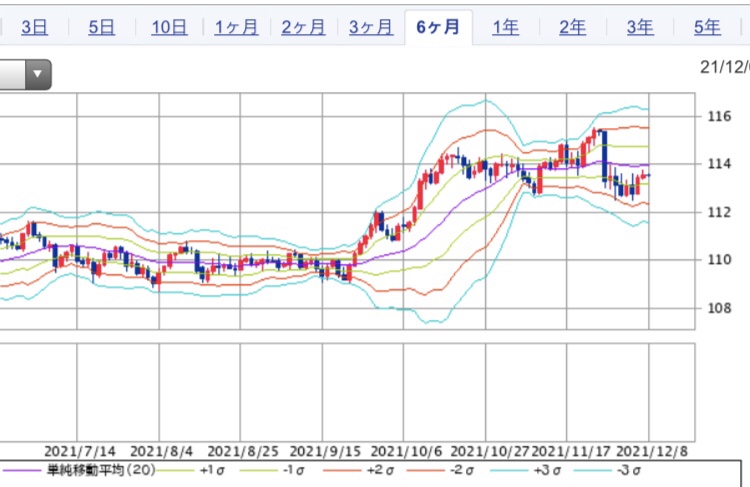
Task: Click the -2σ legend label
Action: point(462,471)
